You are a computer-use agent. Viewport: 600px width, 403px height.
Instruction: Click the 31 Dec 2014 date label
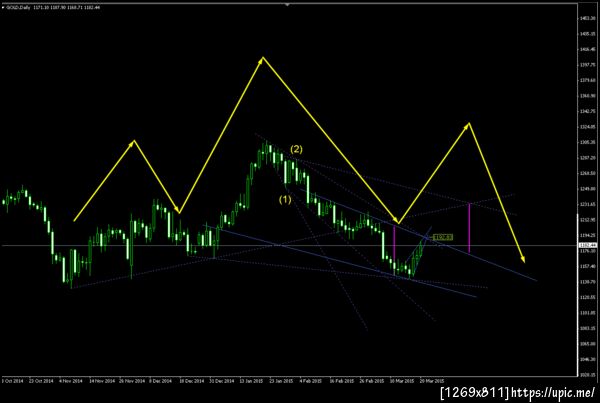pyautogui.click(x=222, y=381)
